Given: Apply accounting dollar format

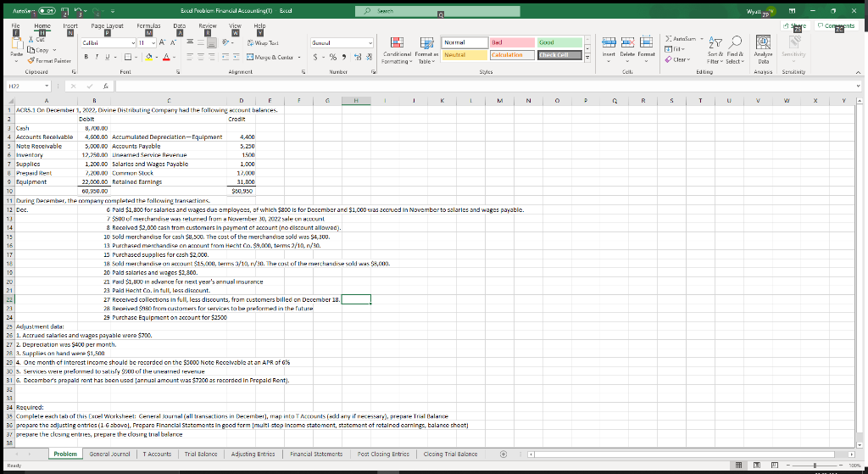Looking at the screenshot, I should click(315, 57).
